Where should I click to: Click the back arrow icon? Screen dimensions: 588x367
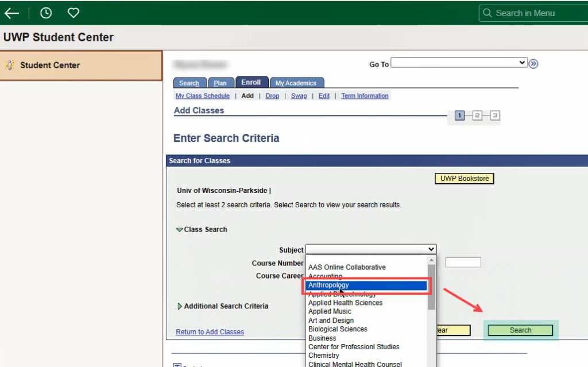11,13
